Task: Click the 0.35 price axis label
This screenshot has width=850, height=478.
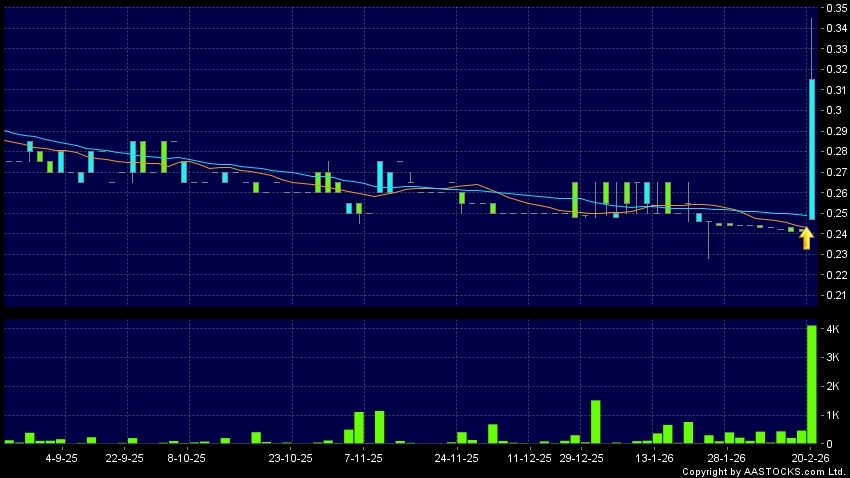Action: (x=833, y=8)
